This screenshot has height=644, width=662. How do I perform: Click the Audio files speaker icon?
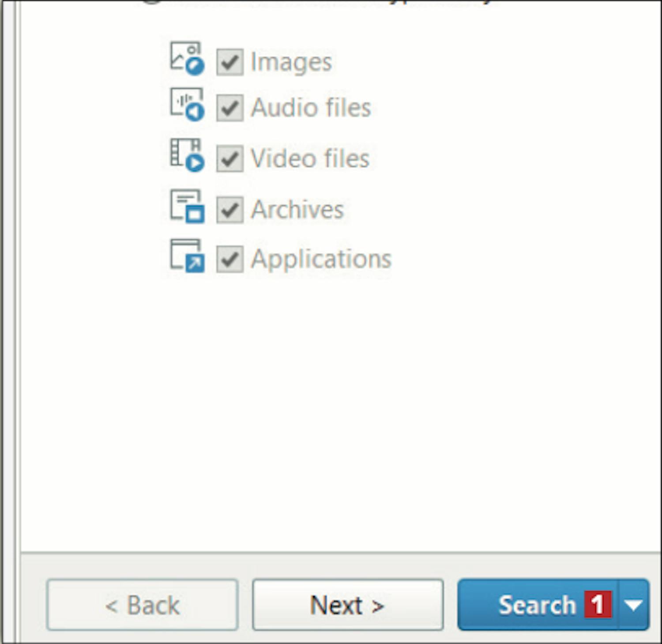coord(187,104)
